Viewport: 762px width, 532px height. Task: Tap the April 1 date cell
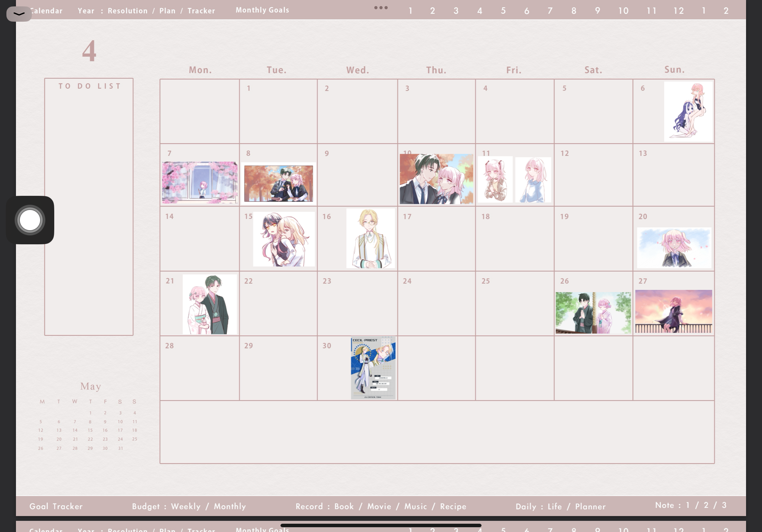(x=279, y=111)
